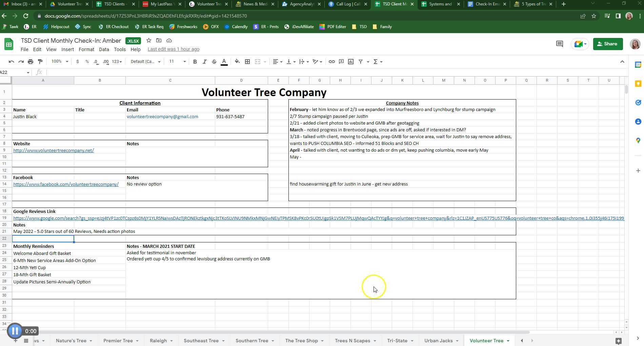Switch to the Southern Tree sheet tab

click(251, 341)
